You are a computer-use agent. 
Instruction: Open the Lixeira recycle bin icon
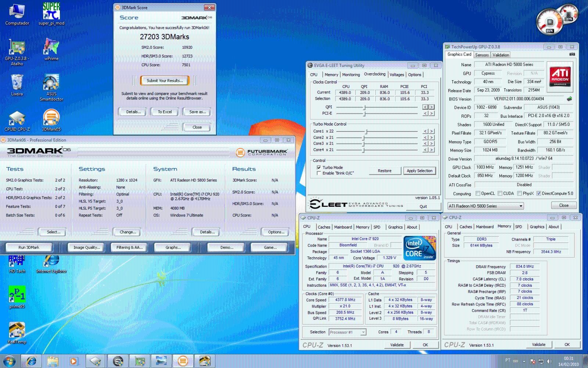tap(17, 85)
